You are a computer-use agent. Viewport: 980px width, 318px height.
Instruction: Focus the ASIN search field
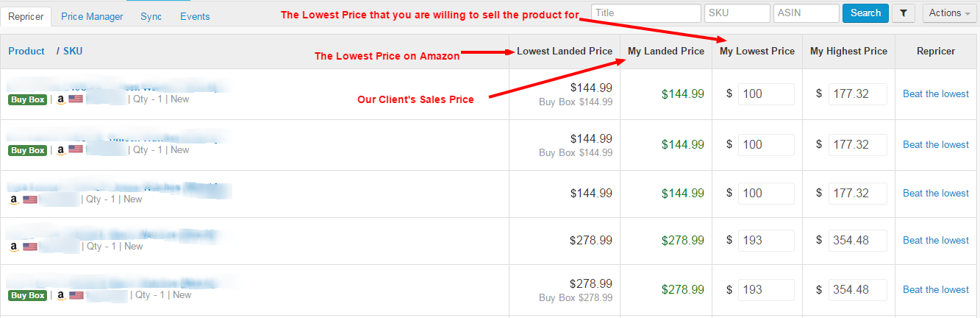(806, 13)
